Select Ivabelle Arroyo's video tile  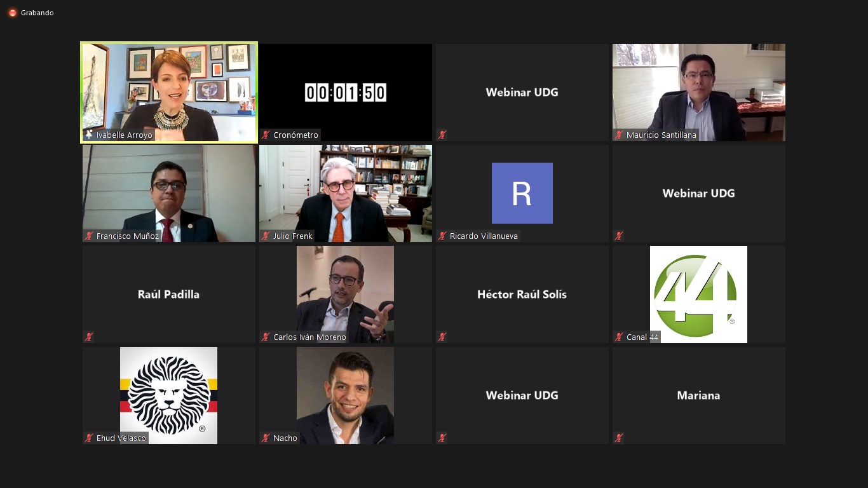[x=169, y=92]
